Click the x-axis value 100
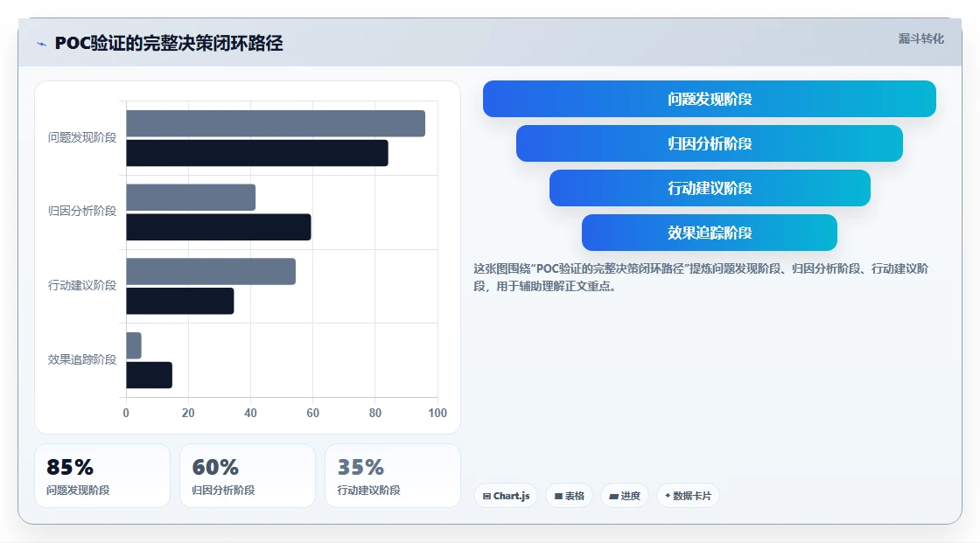Viewport: 980px width, 543px height. click(x=437, y=413)
